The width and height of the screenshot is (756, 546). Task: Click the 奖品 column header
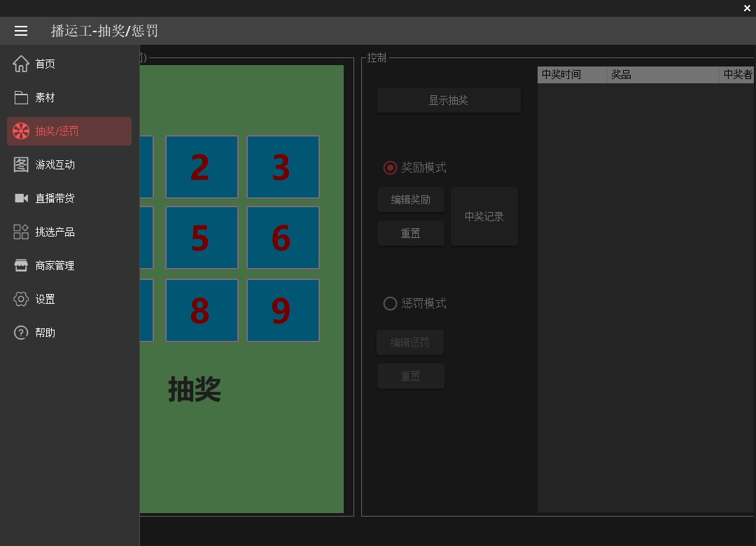pyautogui.click(x=662, y=75)
